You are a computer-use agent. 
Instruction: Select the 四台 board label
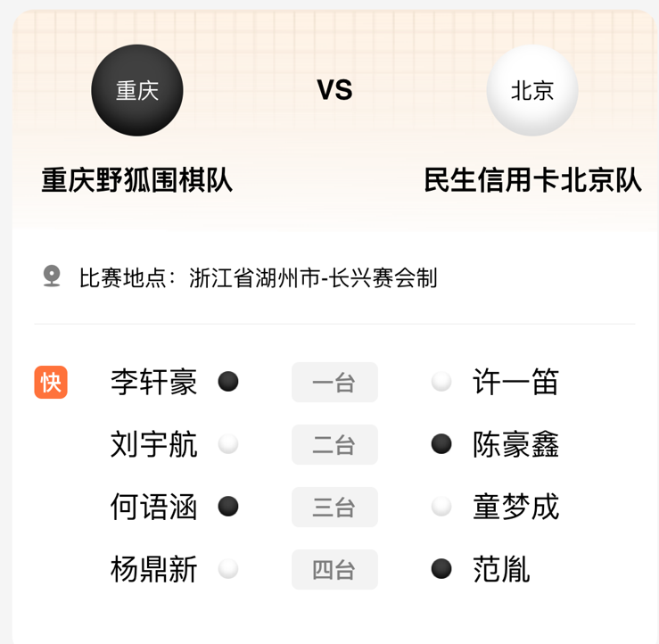(334, 570)
